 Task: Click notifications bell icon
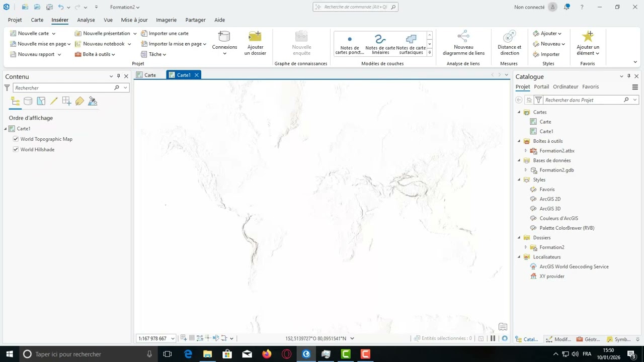567,7
